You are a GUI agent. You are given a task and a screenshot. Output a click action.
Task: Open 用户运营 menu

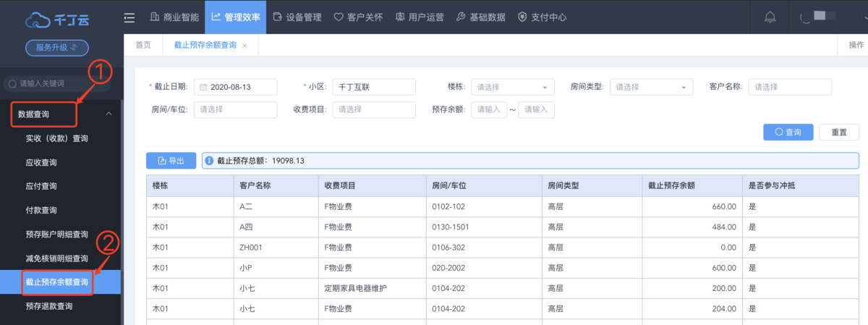point(420,17)
